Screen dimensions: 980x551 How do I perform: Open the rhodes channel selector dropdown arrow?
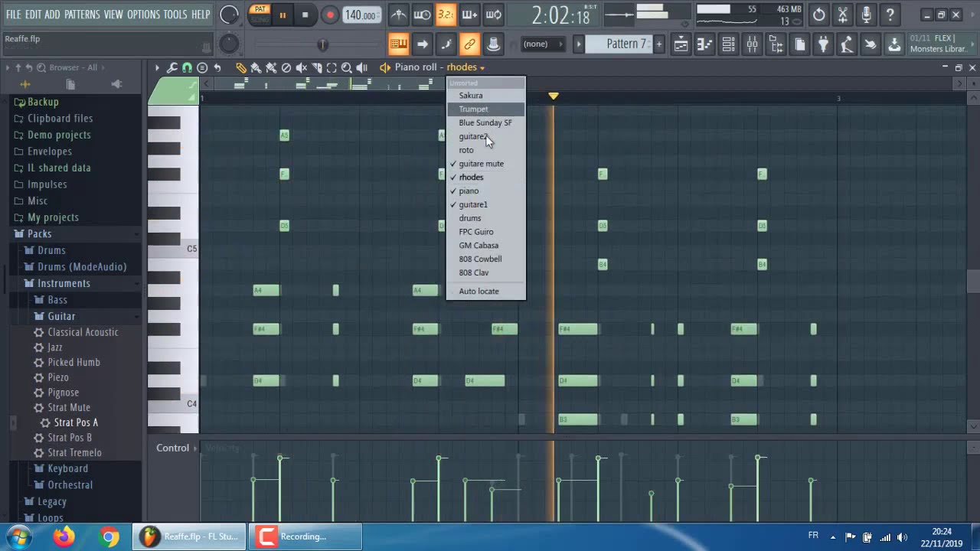pos(482,68)
